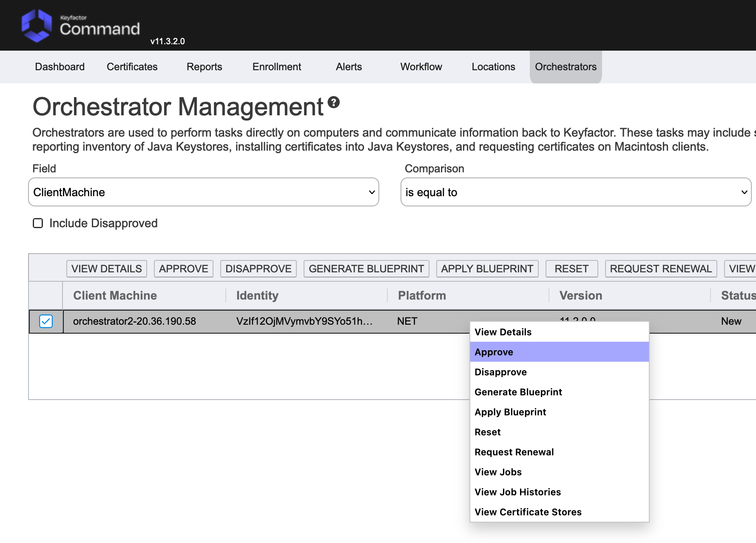Click the REQUEST RENEWAL button
Image resolution: width=756 pixels, height=543 pixels.
pyautogui.click(x=660, y=269)
